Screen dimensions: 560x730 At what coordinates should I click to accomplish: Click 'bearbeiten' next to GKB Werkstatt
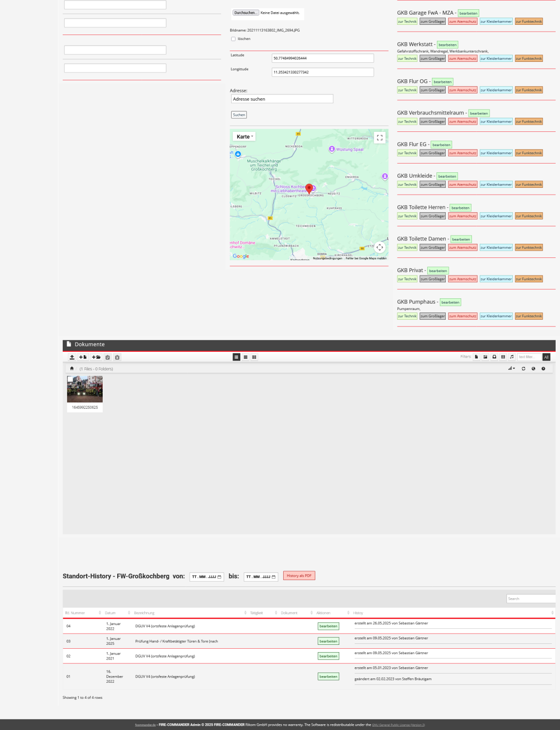[x=447, y=45]
